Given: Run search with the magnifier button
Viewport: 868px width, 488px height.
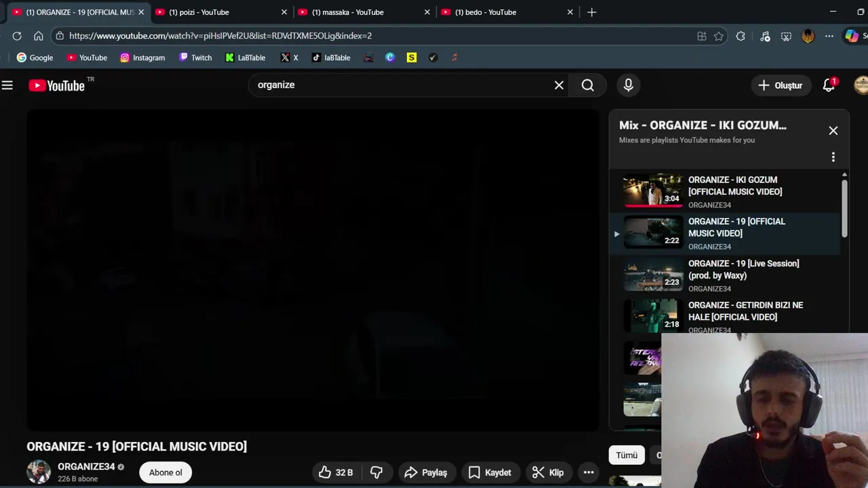Looking at the screenshot, I should pyautogui.click(x=588, y=85).
